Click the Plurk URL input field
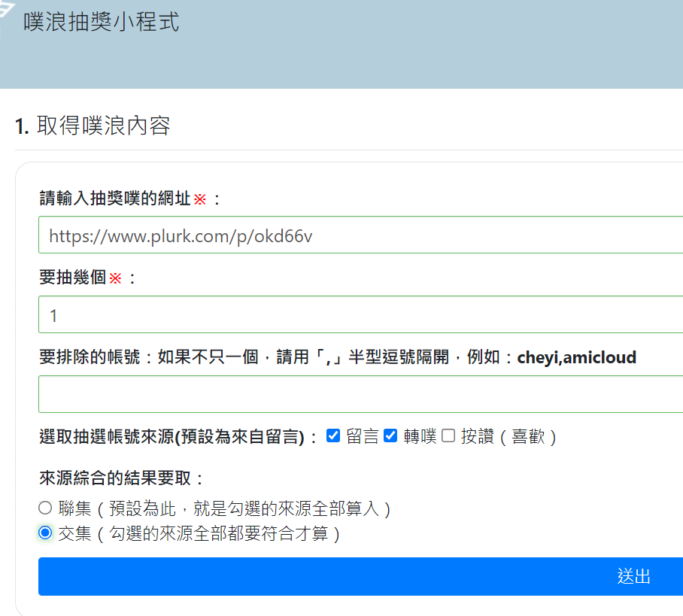 coord(360,235)
